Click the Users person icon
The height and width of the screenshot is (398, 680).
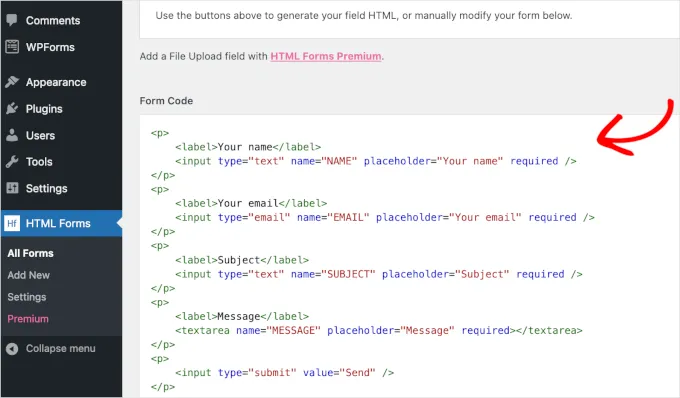12,135
